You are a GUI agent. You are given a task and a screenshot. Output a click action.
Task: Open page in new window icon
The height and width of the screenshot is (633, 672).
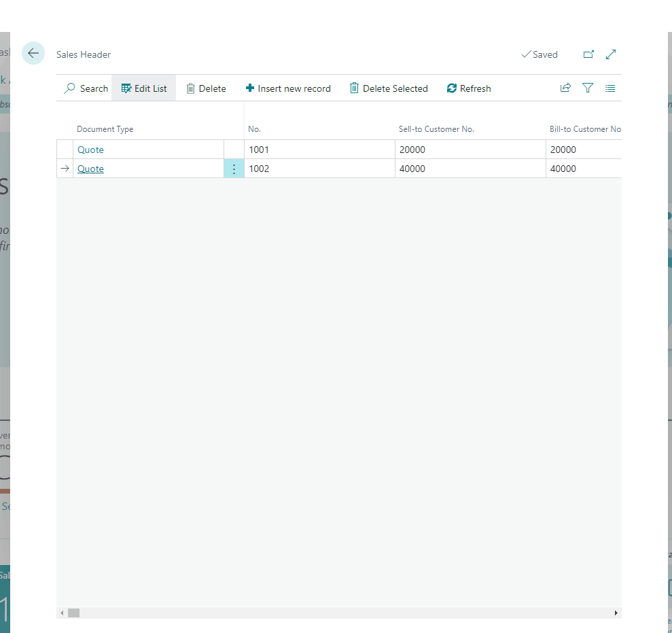pos(588,54)
